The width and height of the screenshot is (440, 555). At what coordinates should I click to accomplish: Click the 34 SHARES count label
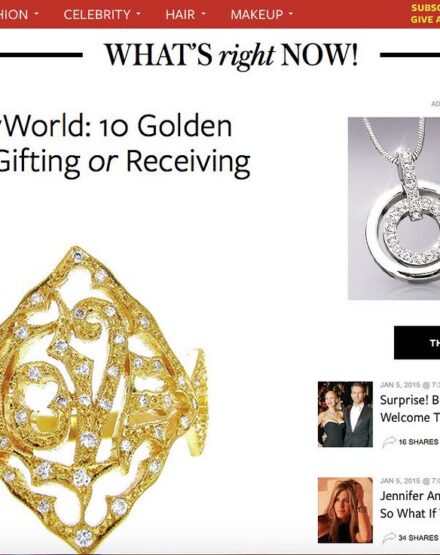coord(418,538)
